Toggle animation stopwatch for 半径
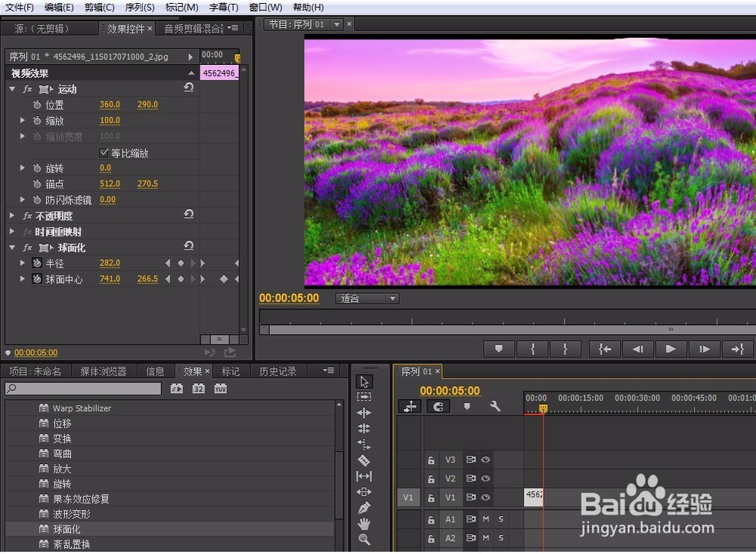This screenshot has height=554, width=756. pos(37,263)
